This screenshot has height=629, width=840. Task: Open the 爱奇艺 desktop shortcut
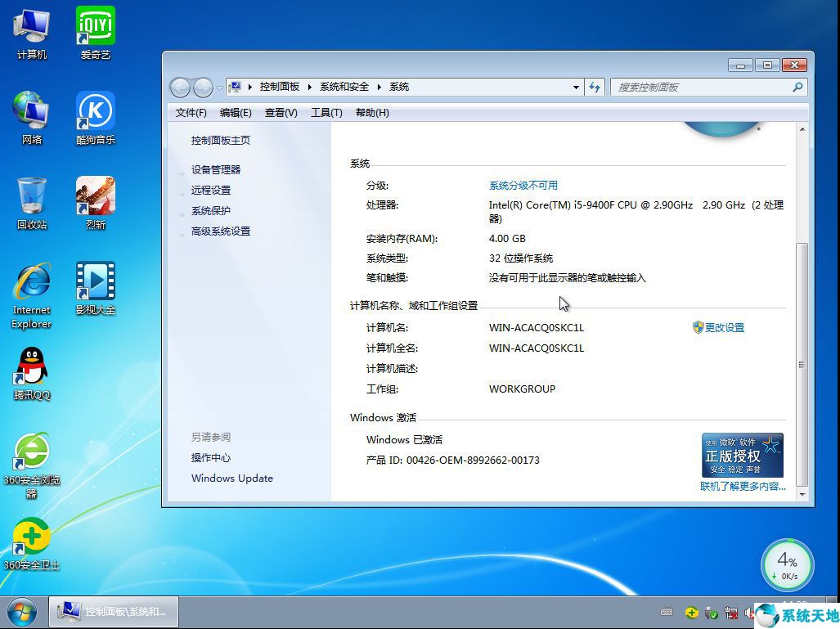pos(96,34)
